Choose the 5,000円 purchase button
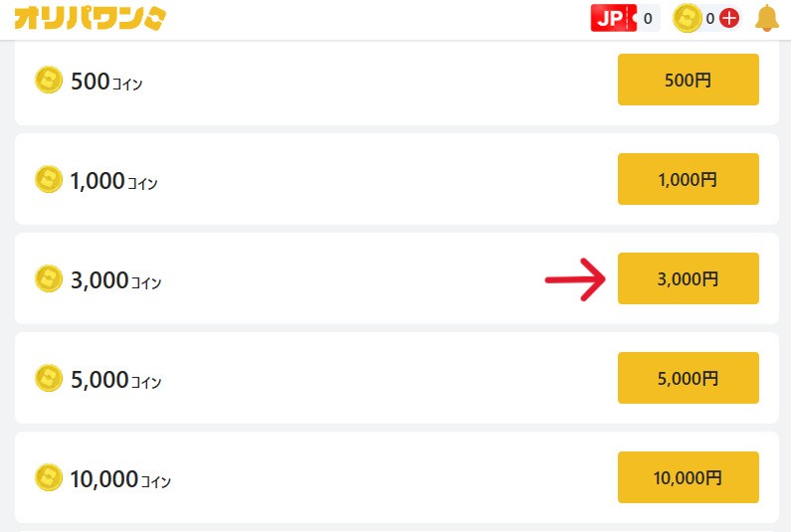Screen dimensions: 791x532 [x=688, y=379]
